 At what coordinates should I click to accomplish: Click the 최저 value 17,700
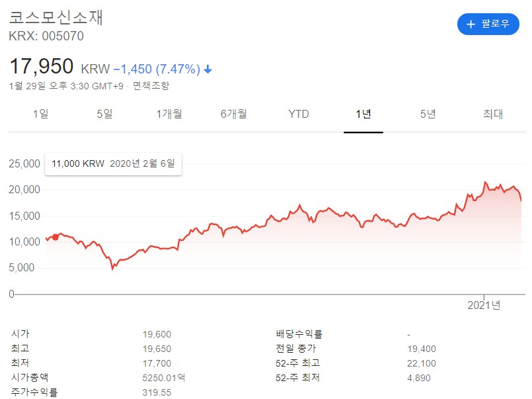157,363
